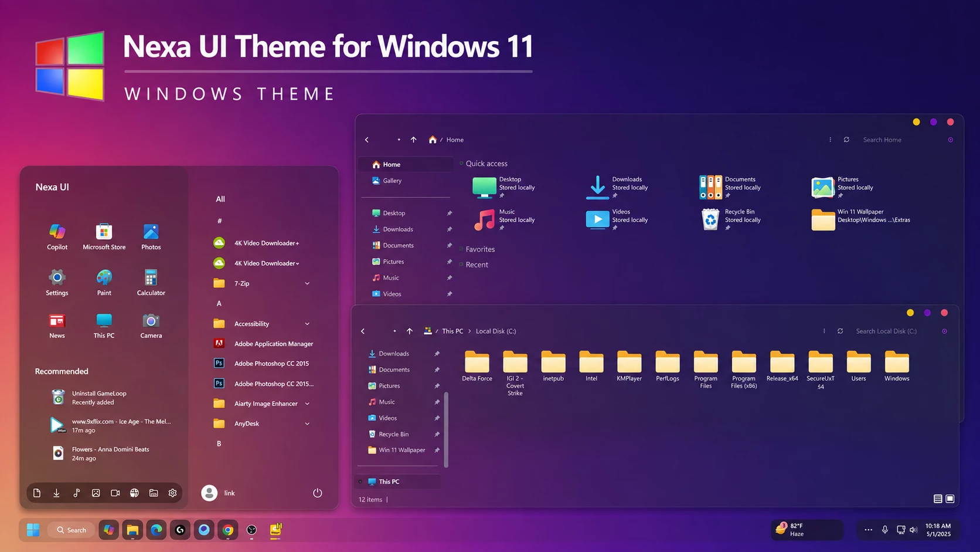Image resolution: width=980 pixels, height=552 pixels.
Task: Open Adobe Application Manager from app list
Action: click(x=264, y=344)
